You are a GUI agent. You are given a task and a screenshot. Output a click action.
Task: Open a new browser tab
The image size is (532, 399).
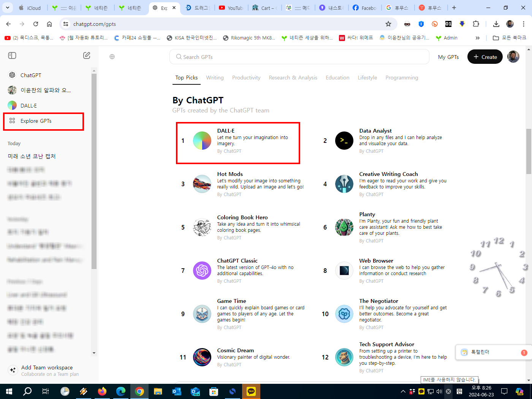(x=454, y=8)
